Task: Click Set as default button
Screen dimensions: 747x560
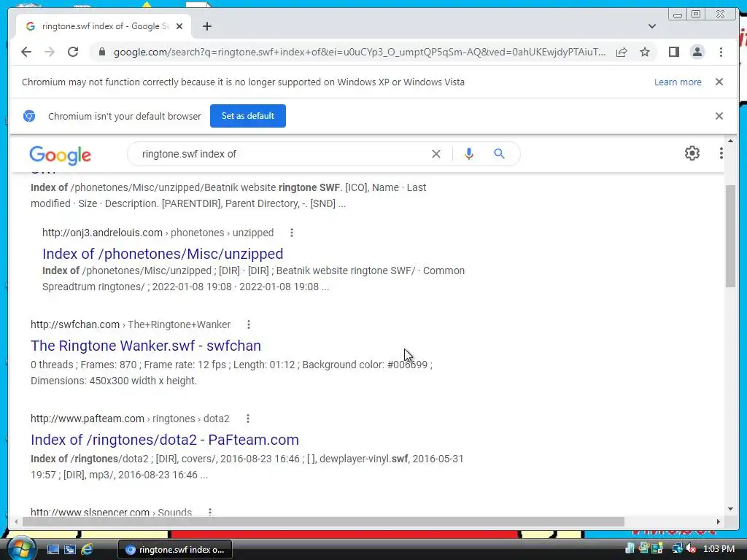Action: 248,116
